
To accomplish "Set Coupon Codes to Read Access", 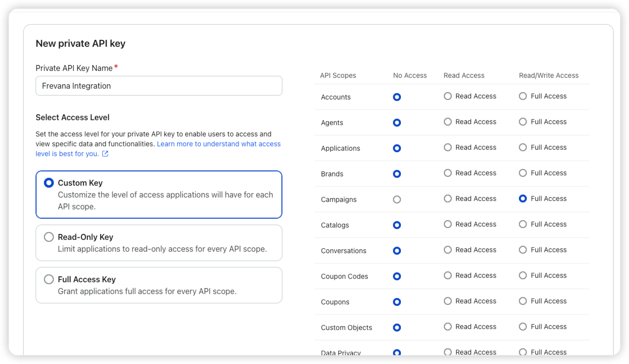I will [448, 276].
